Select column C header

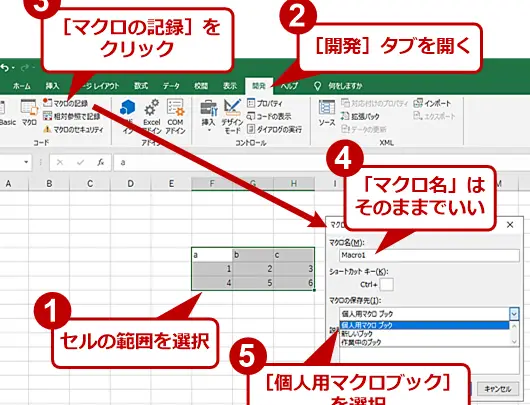click(x=90, y=184)
